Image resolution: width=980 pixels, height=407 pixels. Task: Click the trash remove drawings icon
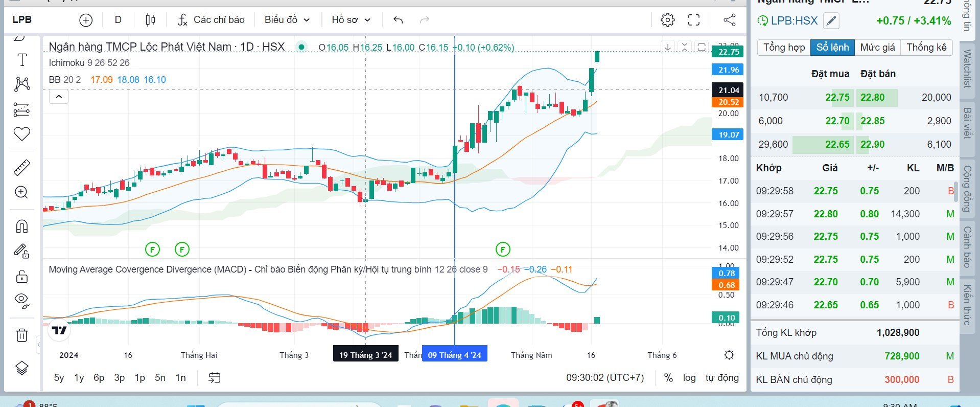(22, 335)
